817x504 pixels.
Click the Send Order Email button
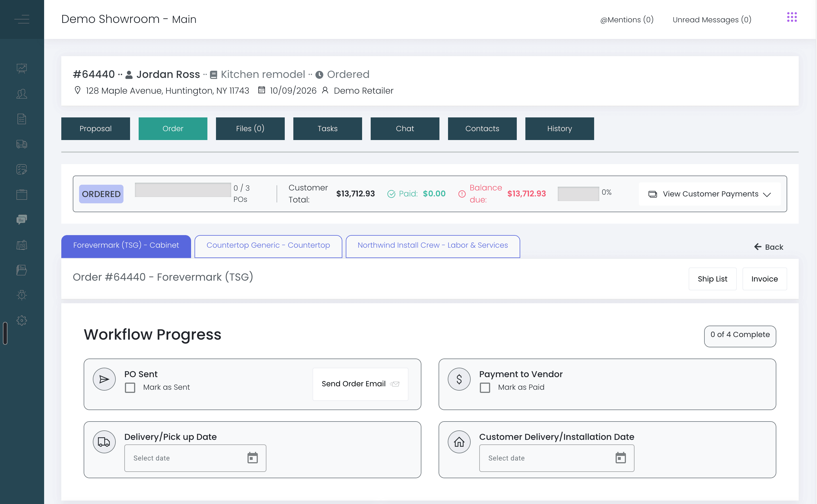pos(360,384)
